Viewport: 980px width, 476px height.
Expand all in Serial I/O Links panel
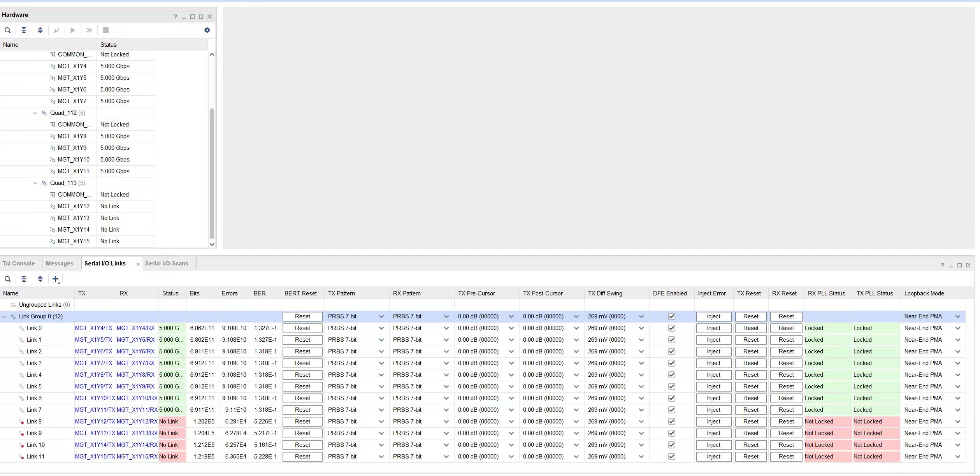coord(40,279)
